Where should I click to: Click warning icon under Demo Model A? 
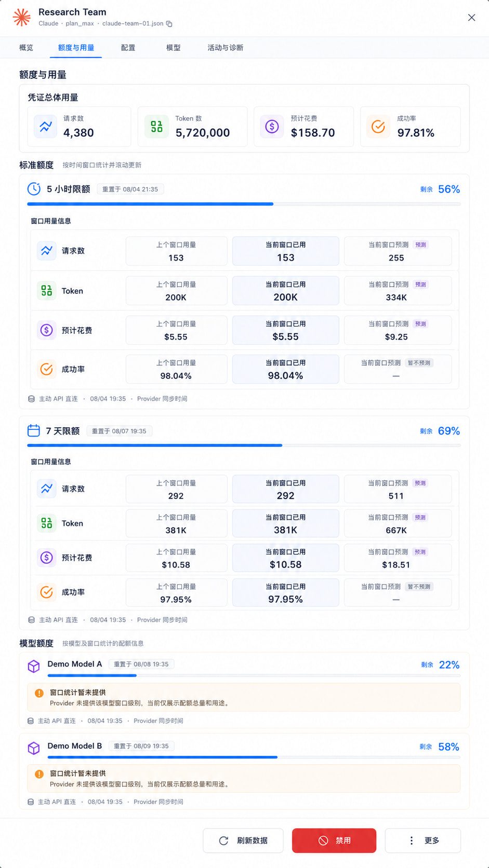(39, 693)
